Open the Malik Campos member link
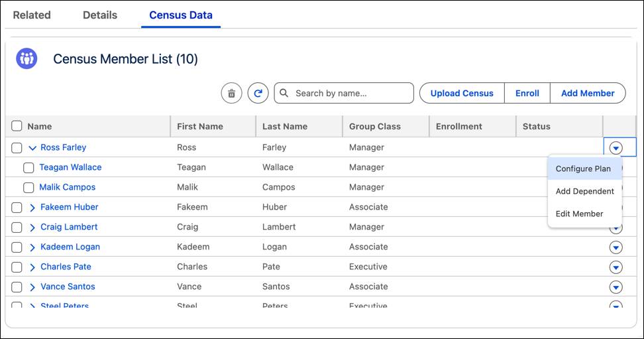 68,187
